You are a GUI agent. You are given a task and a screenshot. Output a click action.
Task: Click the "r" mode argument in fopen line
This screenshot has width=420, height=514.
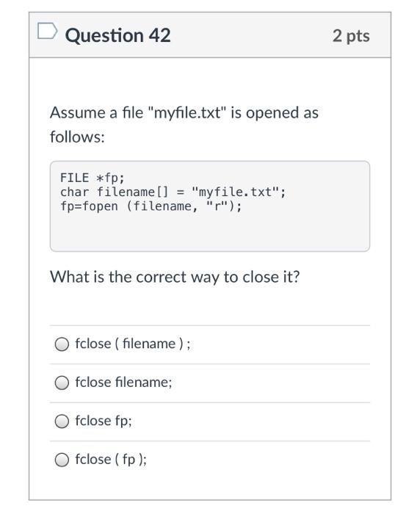[217, 206]
